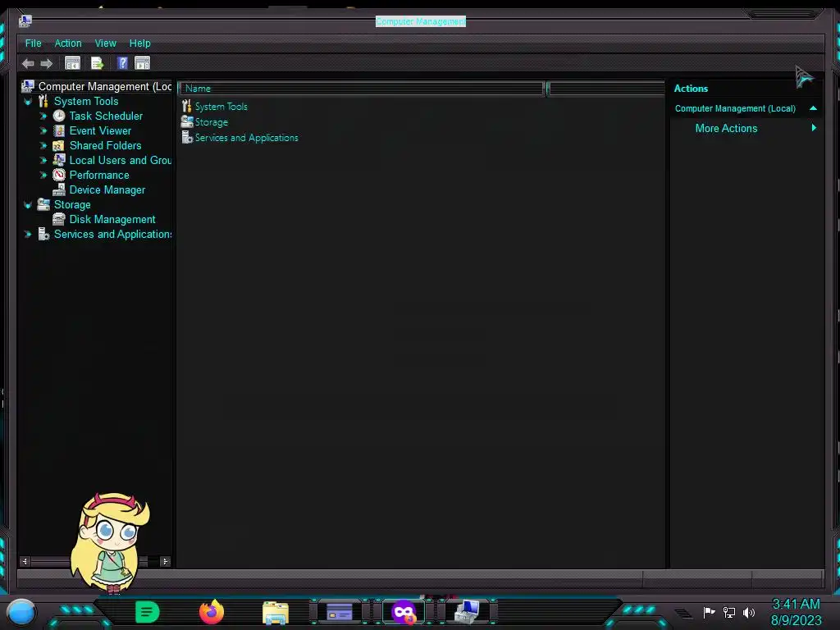Screen dimensions: 840x630
Task: Expand the Shared Folders node
Action: pos(43,145)
